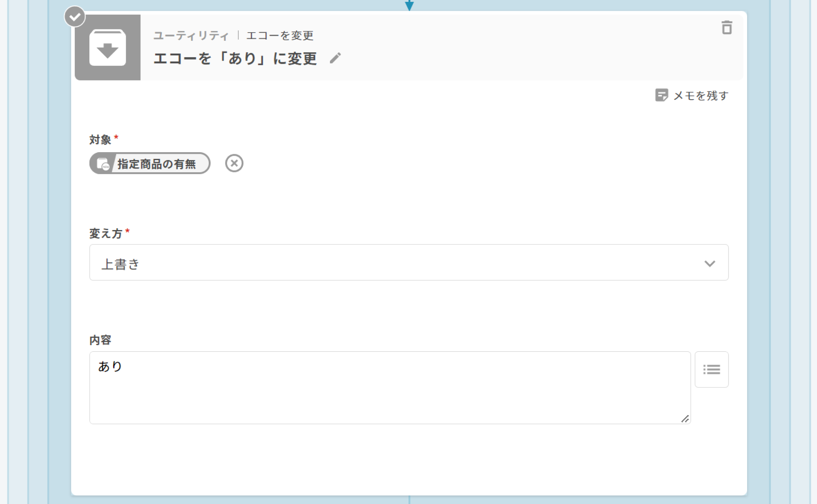Viewport: 817px width, 504px height.
Task: Click the 対象 field label
Action: pos(100,139)
